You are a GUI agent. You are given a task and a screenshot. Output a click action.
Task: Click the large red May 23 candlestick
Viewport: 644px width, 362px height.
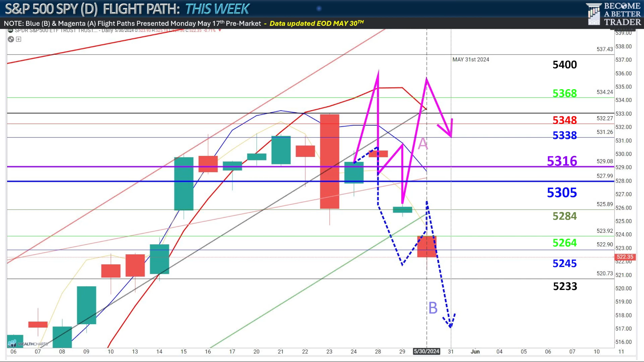[x=329, y=162]
